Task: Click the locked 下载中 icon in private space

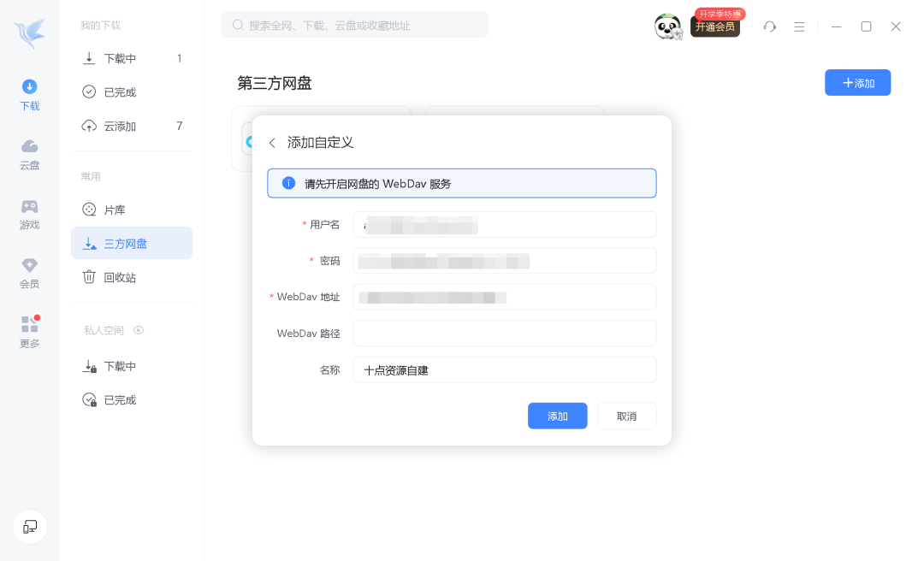Action: [90, 366]
